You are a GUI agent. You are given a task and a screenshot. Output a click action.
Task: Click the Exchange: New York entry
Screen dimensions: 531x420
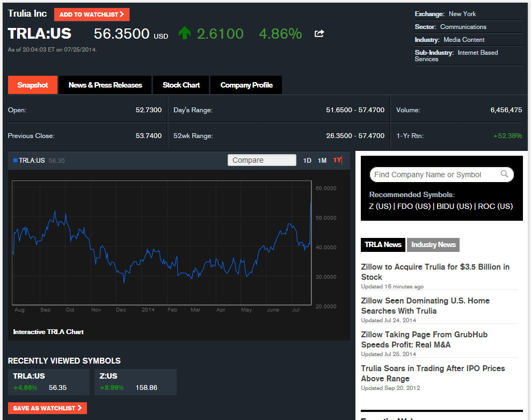tap(445, 14)
